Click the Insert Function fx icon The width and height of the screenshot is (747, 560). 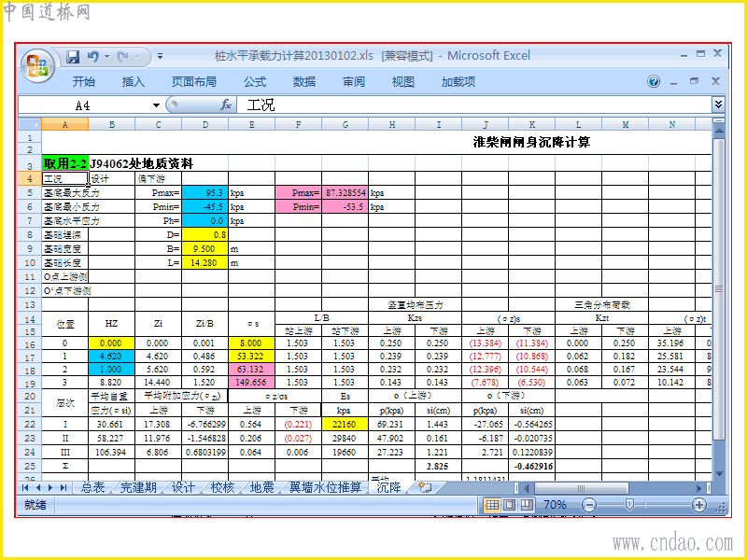point(226,105)
